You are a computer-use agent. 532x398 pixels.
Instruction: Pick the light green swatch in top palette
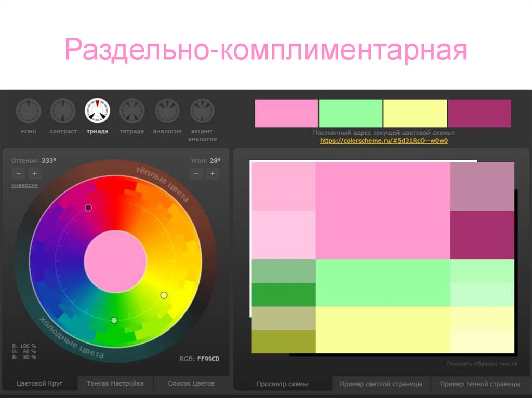point(351,113)
